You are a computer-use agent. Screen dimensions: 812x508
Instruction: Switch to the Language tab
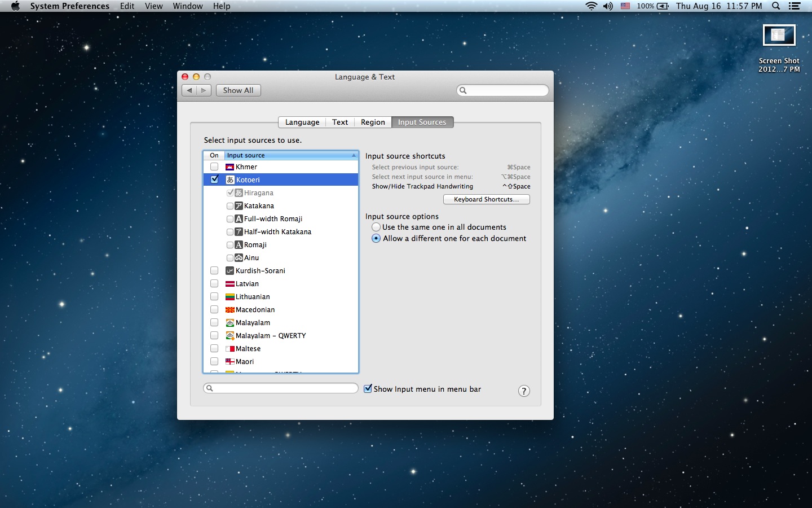click(x=302, y=122)
